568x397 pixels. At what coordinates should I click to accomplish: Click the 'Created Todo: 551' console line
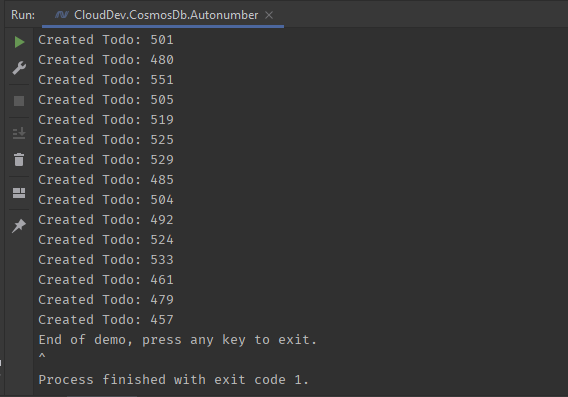click(106, 80)
